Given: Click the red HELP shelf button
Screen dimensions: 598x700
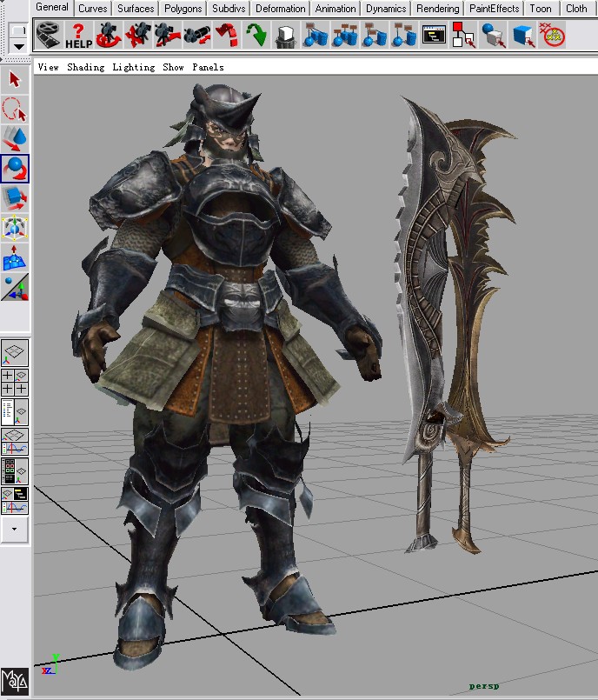Looking at the screenshot, I should click(x=78, y=36).
